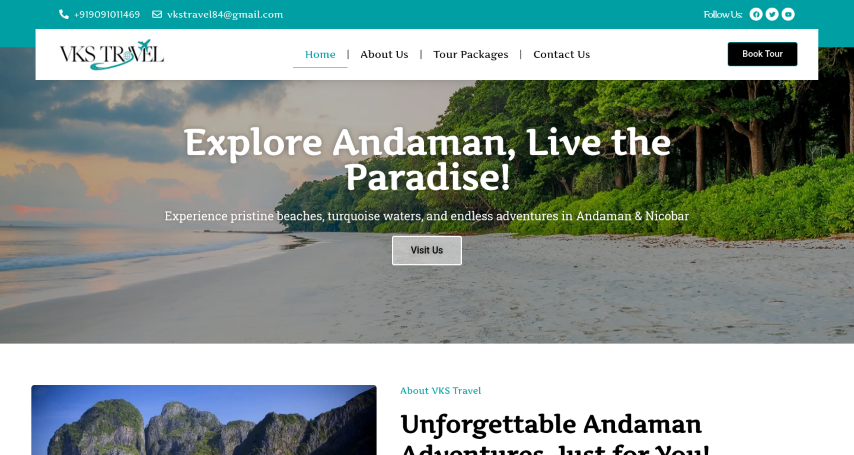Screen dimensions: 854x455
Task: Click the Explore Andaman hero heading
Action: pyautogui.click(x=428, y=159)
